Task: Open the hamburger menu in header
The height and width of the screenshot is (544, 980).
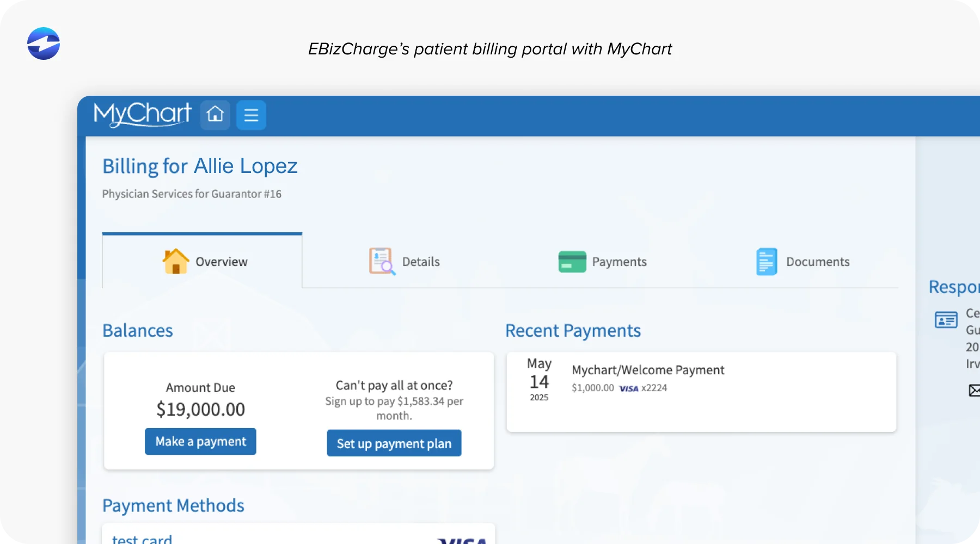Action: tap(251, 115)
